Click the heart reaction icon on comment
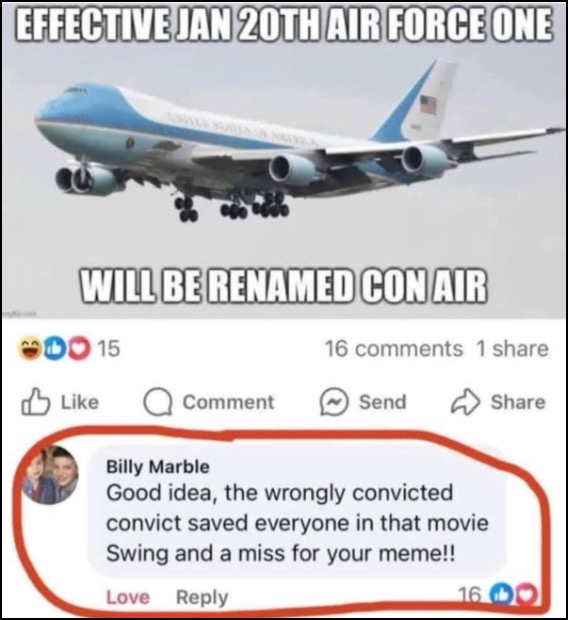Viewport: 568px width, 620px height. pyautogui.click(x=524, y=594)
